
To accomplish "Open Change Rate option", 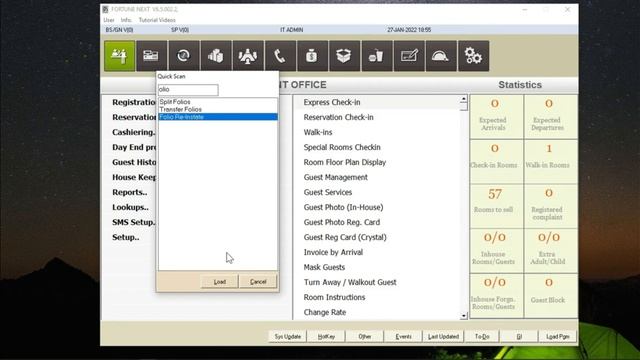I will pos(325,312).
